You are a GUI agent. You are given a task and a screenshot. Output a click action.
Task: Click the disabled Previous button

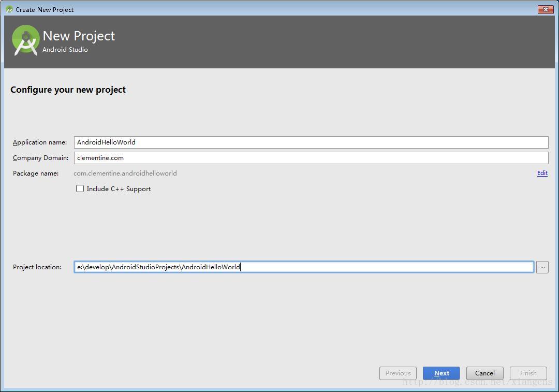(398, 373)
